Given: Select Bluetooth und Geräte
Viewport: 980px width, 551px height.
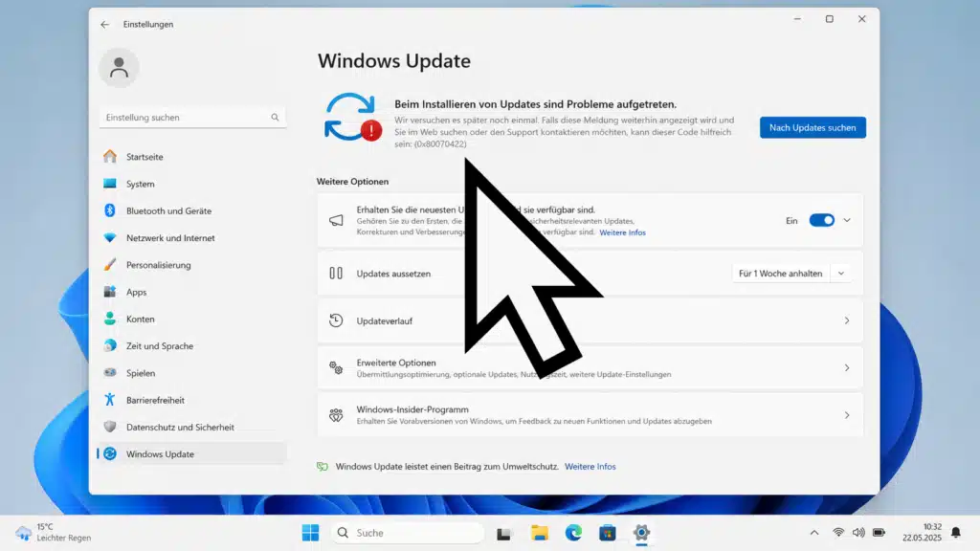Looking at the screenshot, I should pyautogui.click(x=192, y=210).
